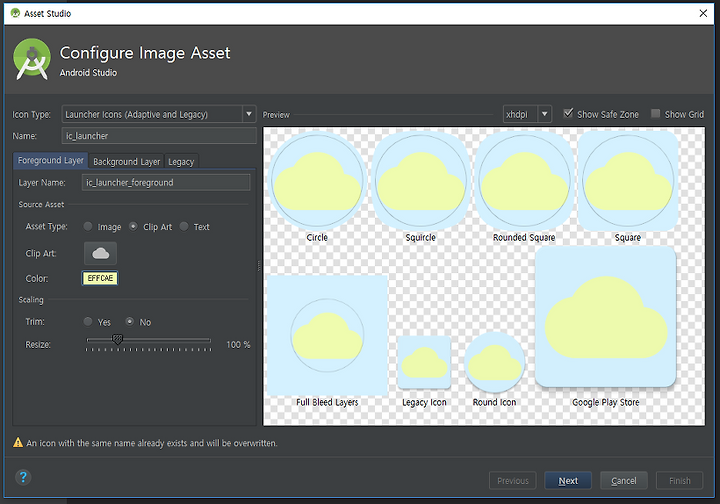Screen dimensions: 720x504
Task: Click the Configure Image Asset heading
Action: point(145,53)
